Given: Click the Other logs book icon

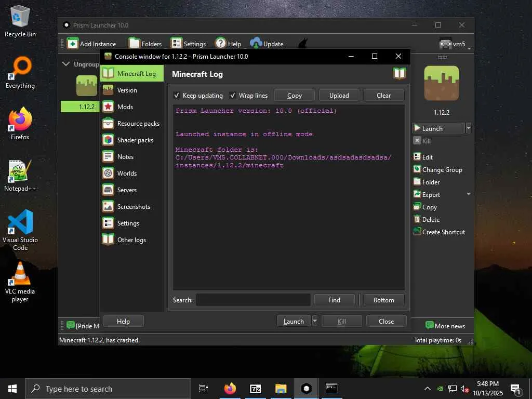Looking at the screenshot, I should click(108, 240).
